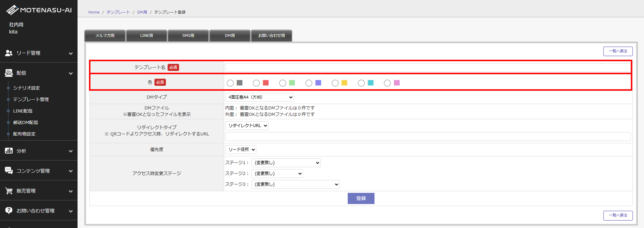The width and height of the screenshot is (644, 228).
Task: Click the 配信 mail icon in sidebar
Action: tap(9, 73)
